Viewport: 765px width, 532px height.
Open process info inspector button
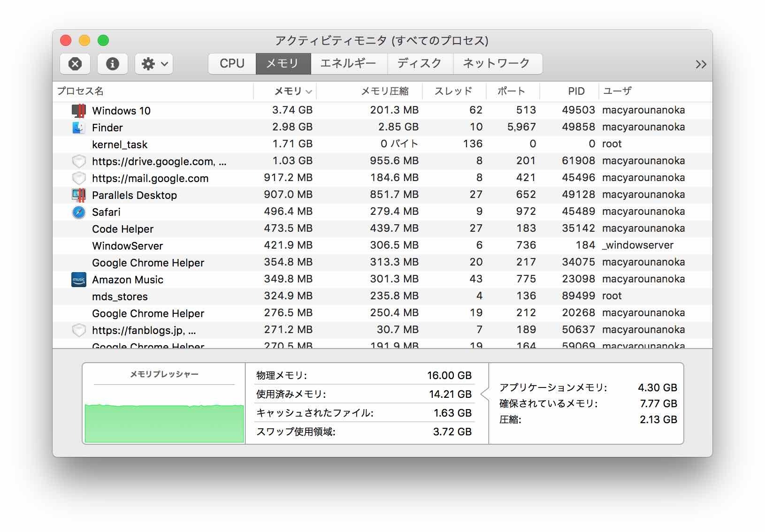[113, 64]
